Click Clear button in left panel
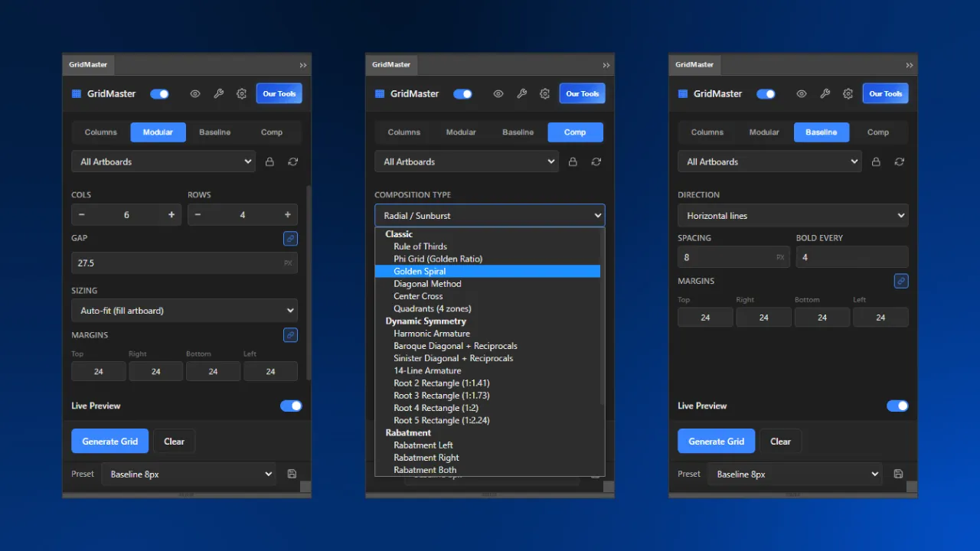Image resolution: width=980 pixels, height=551 pixels. (x=175, y=441)
